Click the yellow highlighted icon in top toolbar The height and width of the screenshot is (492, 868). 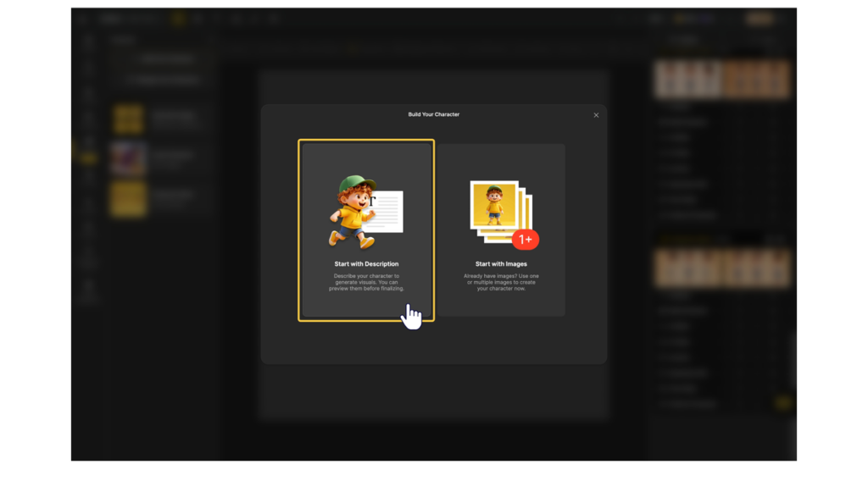[178, 19]
